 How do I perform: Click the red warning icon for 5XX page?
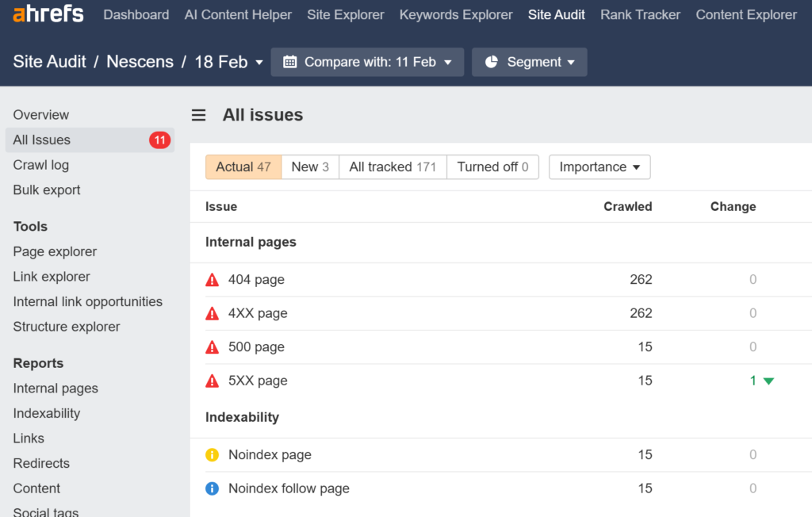click(213, 381)
